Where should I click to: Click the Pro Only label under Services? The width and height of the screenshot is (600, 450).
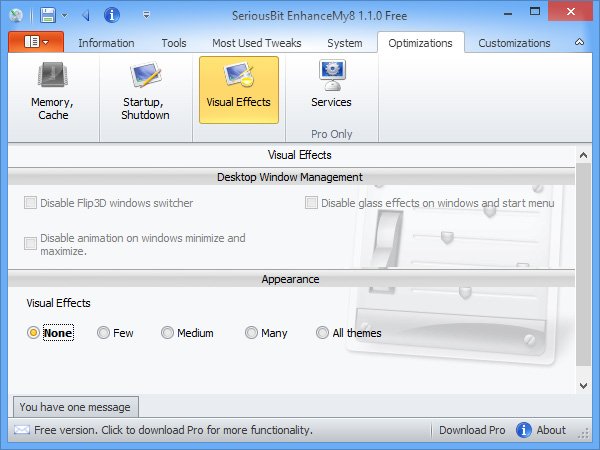(331, 134)
